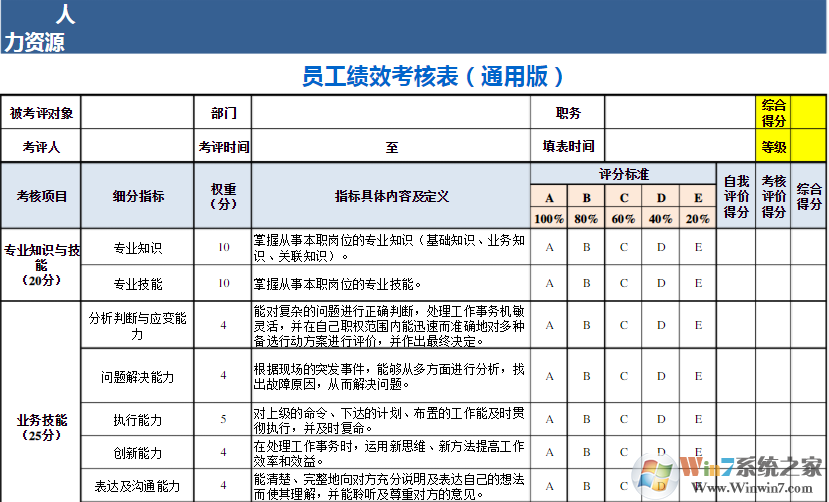
Task: Click the title 员工绩效考核表（通用版）
Action: pos(432,77)
